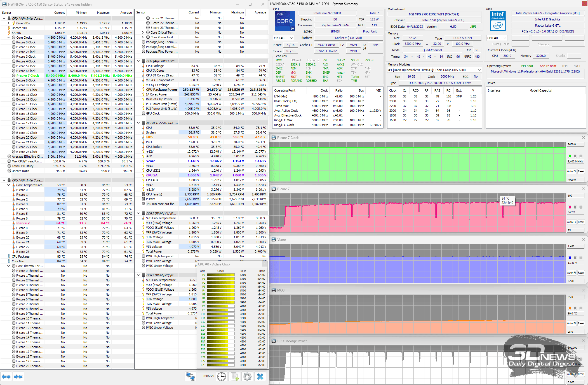The height and width of the screenshot is (385, 588).
Task: Click Reset on P-core 7 Clock graph
Action: (581, 171)
